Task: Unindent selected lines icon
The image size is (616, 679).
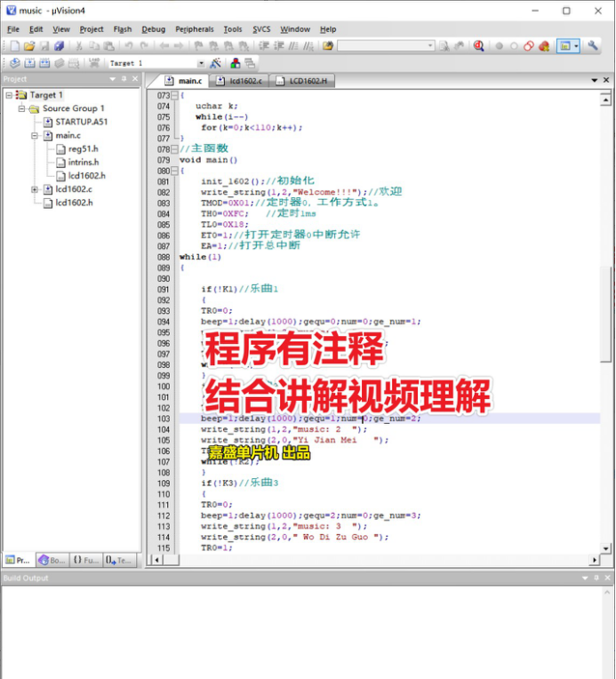Action: [x=279, y=46]
